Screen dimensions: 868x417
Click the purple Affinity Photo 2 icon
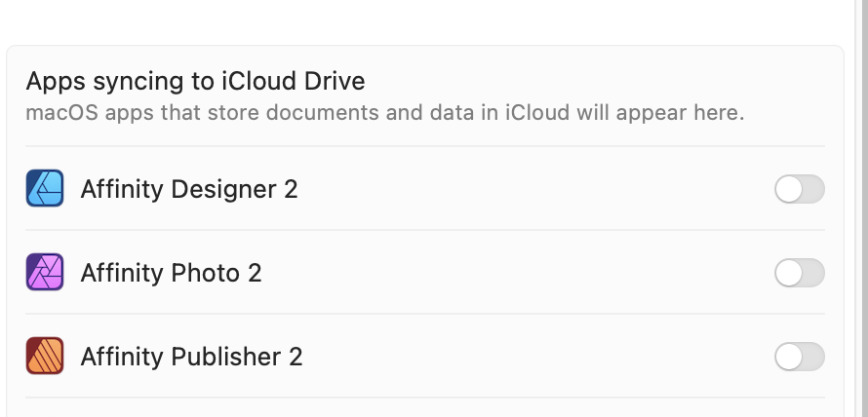pos(45,272)
